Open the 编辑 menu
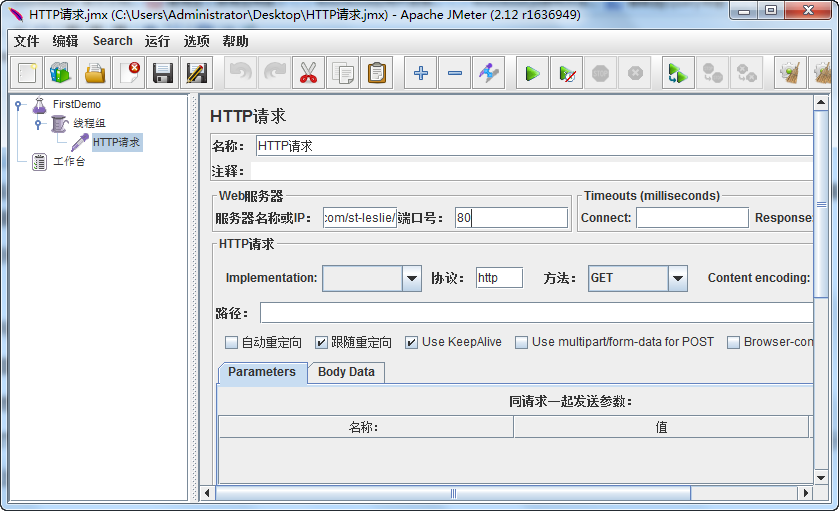This screenshot has height=511, width=839. [x=65, y=41]
